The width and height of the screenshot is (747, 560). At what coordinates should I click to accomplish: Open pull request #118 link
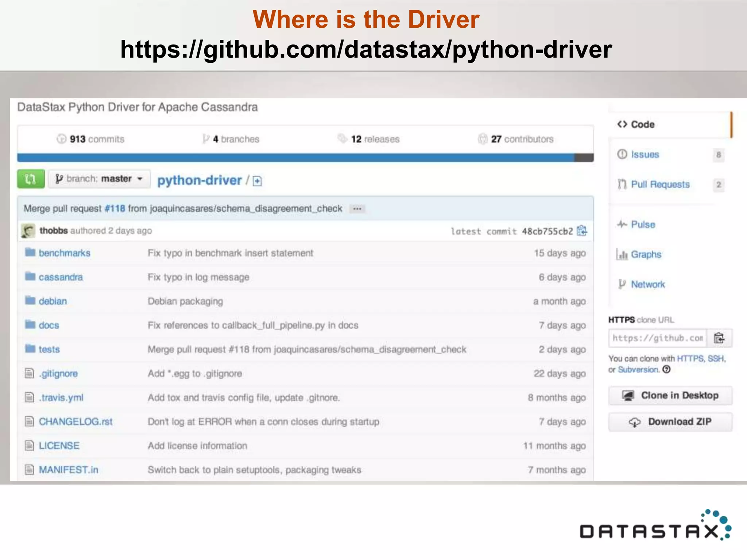point(115,209)
